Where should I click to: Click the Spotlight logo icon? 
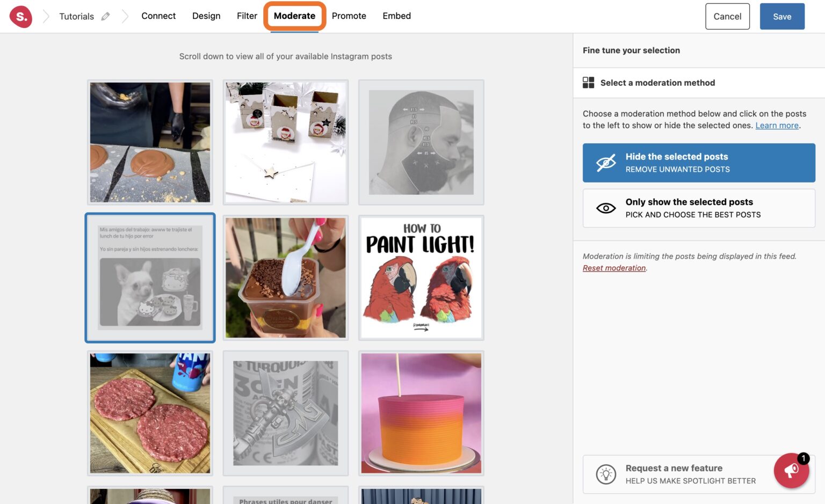20,16
